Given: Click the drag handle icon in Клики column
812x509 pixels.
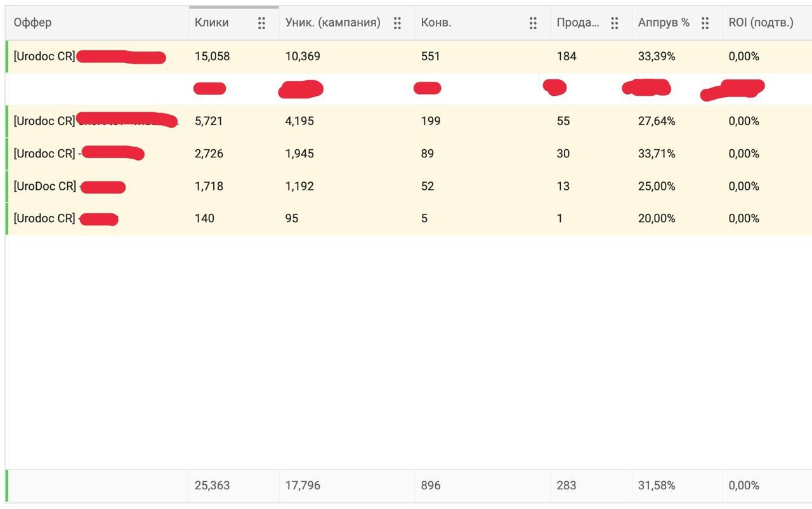Looking at the screenshot, I should click(261, 23).
